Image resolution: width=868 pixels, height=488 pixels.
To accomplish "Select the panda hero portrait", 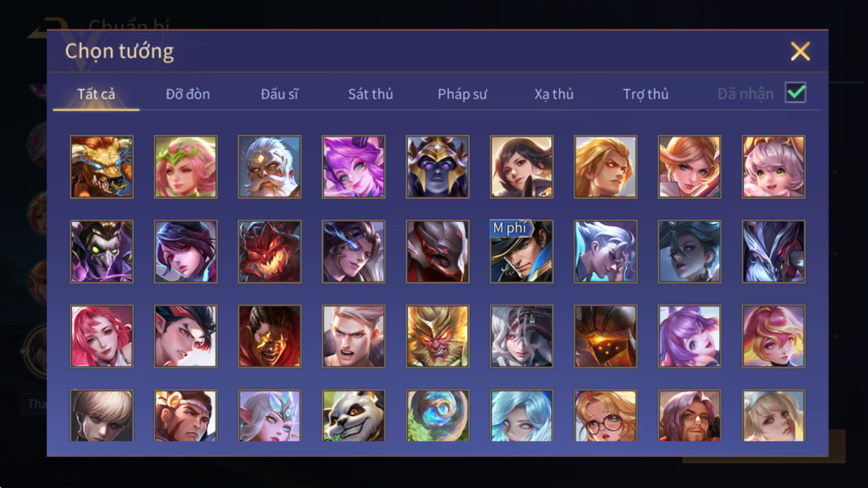I will (353, 415).
